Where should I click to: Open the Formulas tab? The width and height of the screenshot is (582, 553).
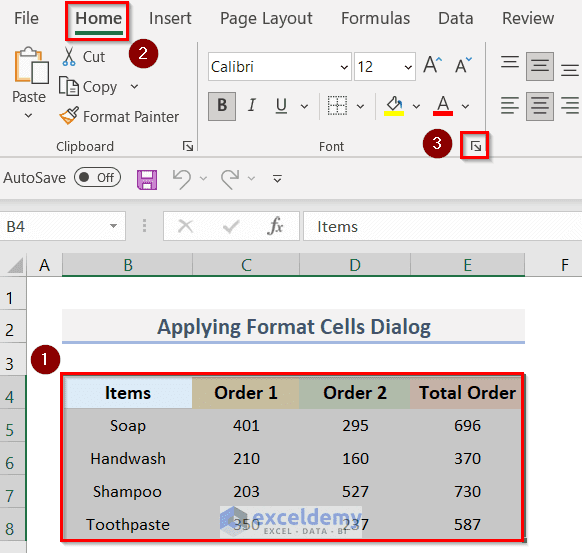tap(375, 18)
